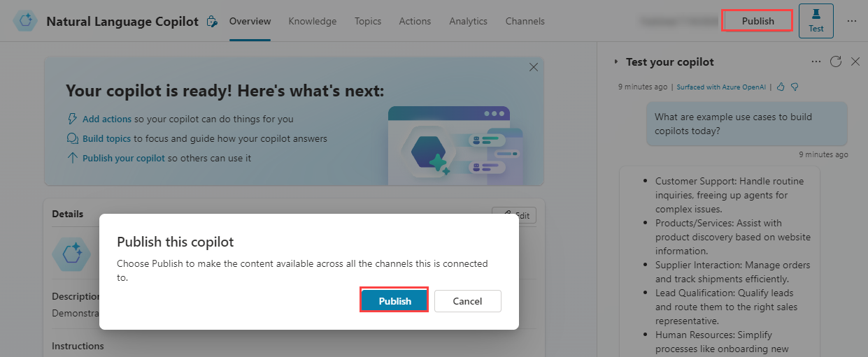Click the chat icon beside Build topics
The width and height of the screenshot is (868, 357).
point(72,138)
